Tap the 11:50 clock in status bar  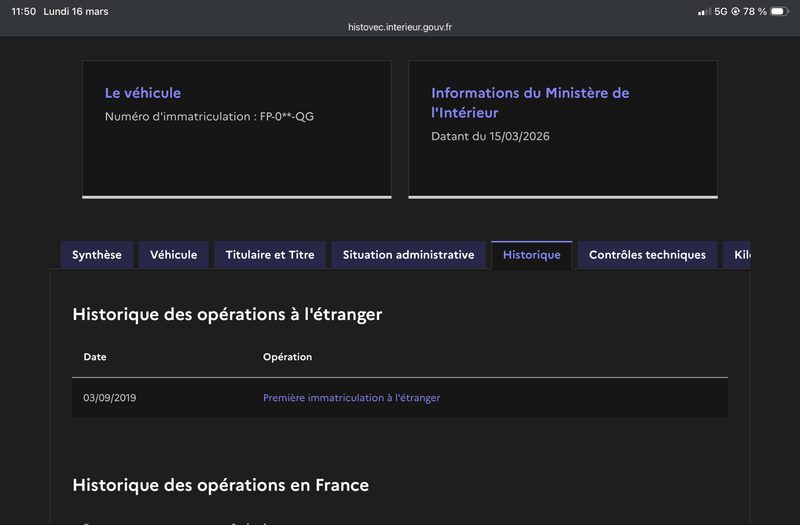[23, 12]
